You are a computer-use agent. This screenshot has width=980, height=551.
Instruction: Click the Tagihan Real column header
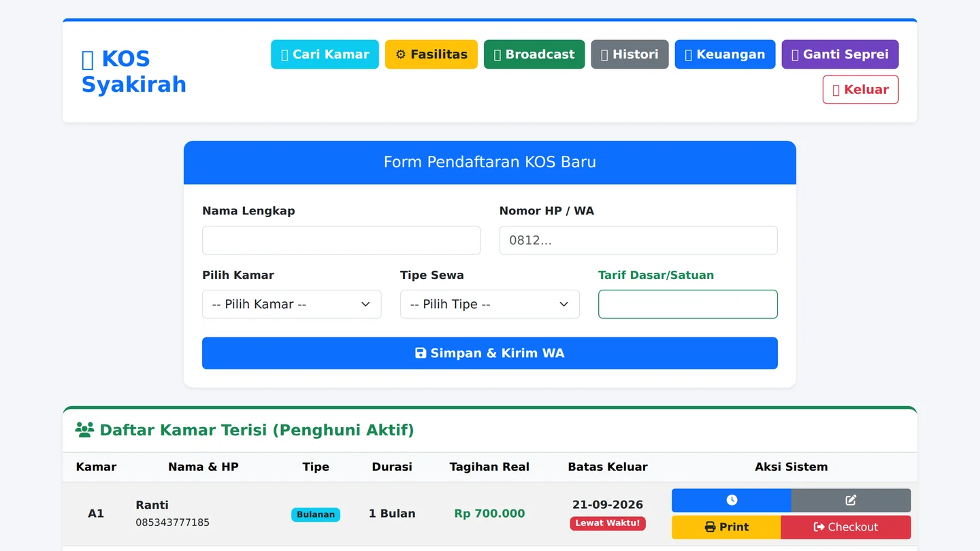(x=489, y=467)
